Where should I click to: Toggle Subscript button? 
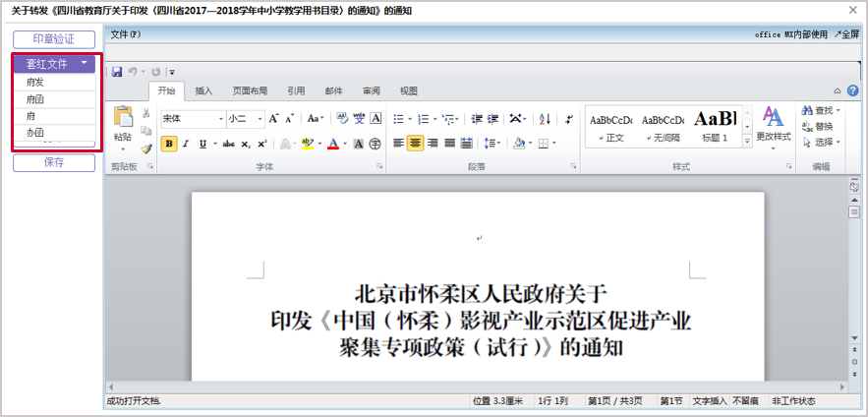pos(245,144)
